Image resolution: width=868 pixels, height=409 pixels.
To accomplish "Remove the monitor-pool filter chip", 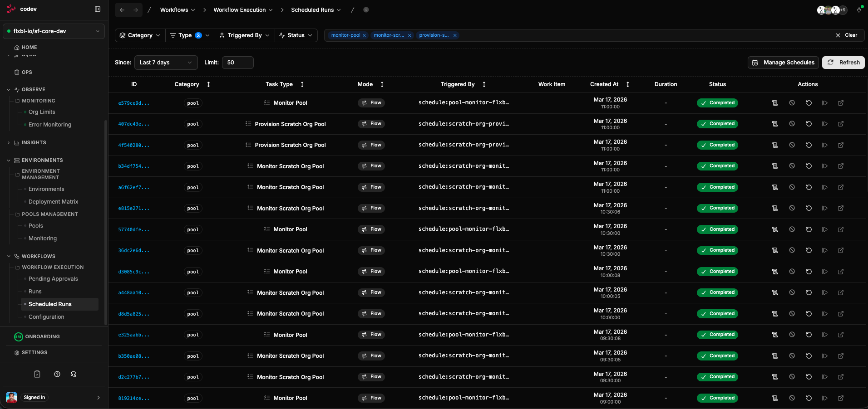I will (364, 35).
